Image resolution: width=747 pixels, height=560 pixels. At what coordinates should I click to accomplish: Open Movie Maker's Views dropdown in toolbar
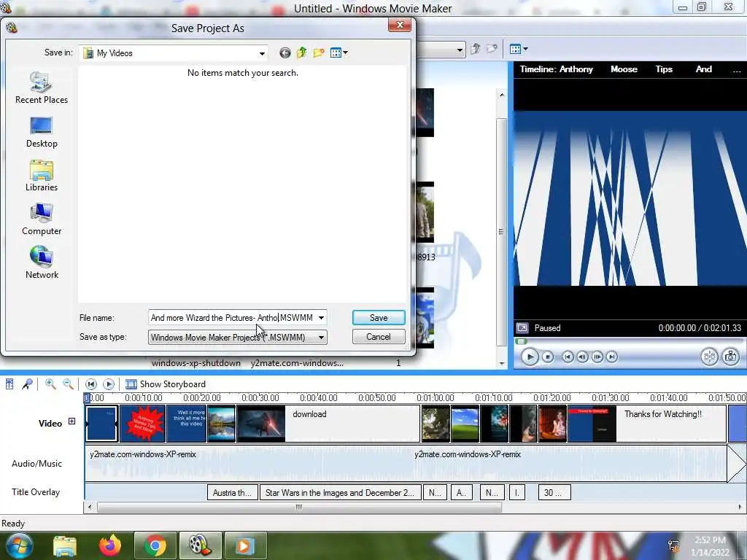point(519,49)
